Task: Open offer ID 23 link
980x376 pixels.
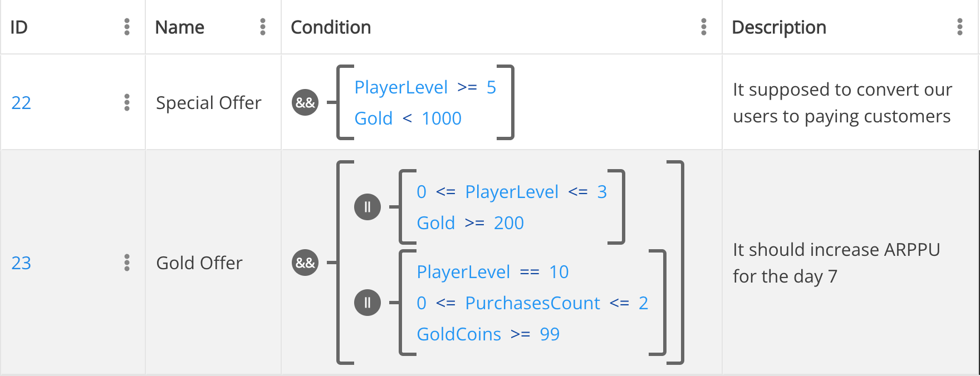Action: pyautogui.click(x=21, y=263)
